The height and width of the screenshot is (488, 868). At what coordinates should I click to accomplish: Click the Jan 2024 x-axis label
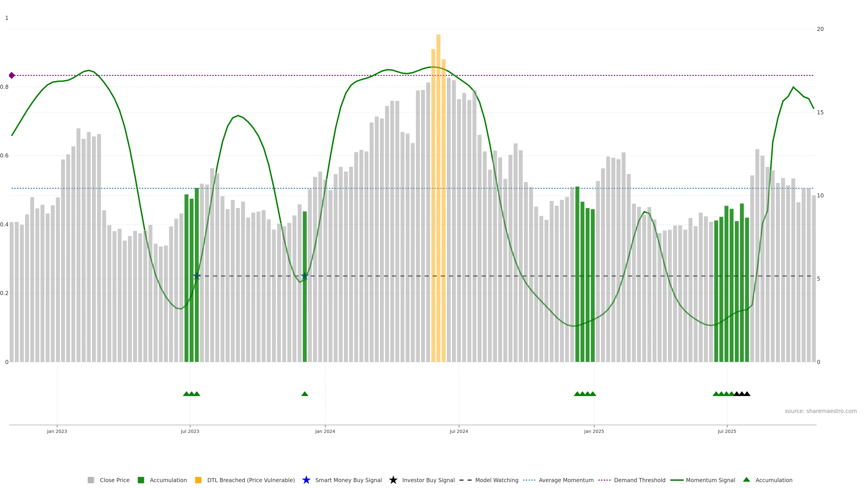point(325,432)
